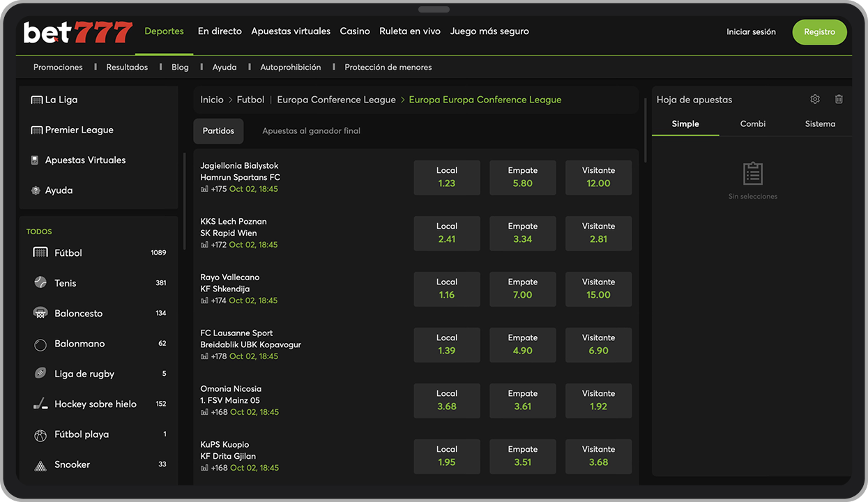868x502 pixels.
Task: Open the Casino menu item
Action: (x=355, y=31)
